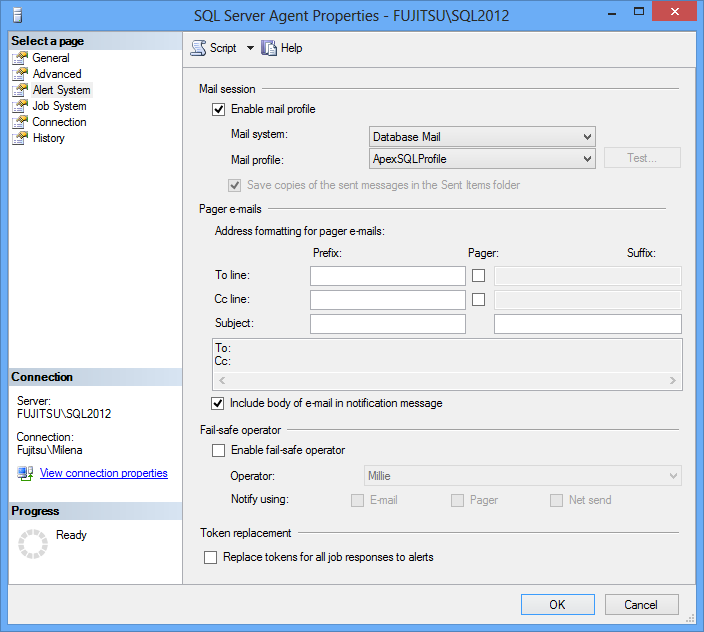The image size is (704, 632).
Task: Click the To line Prefix field
Action: point(387,276)
